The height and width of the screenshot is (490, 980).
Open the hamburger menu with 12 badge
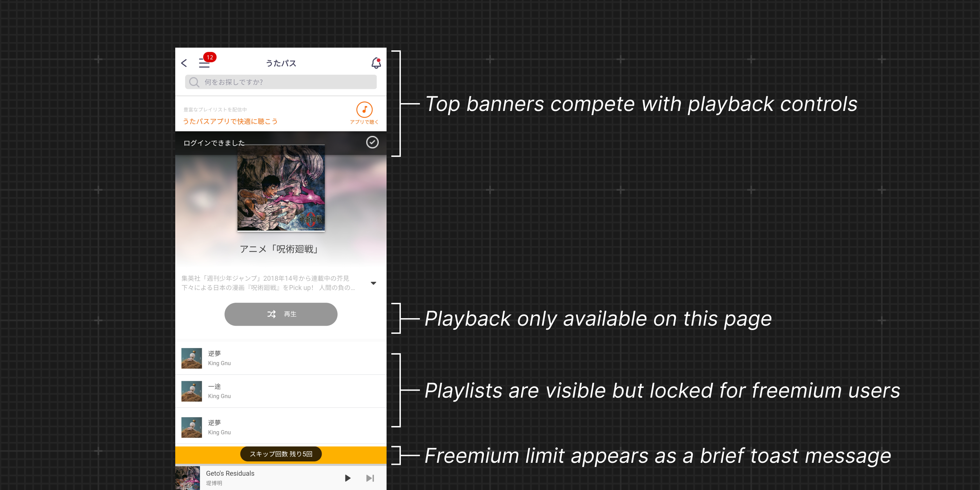click(205, 63)
